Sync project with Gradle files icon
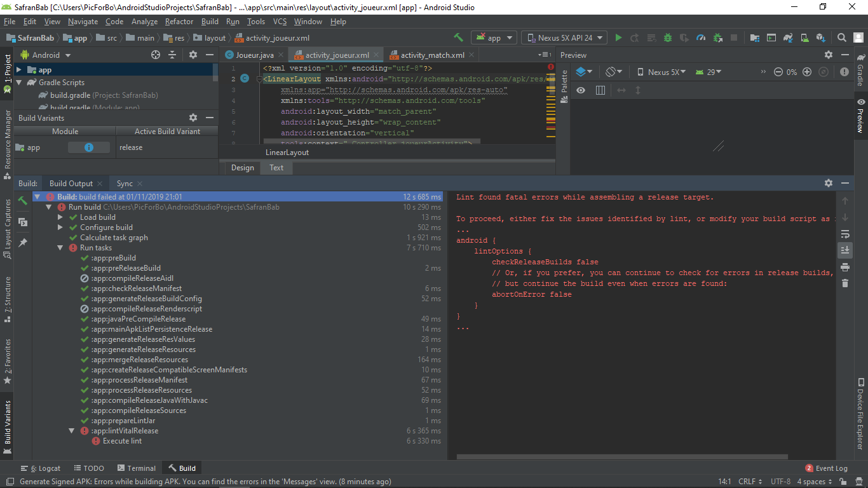868x488 pixels. coord(788,37)
